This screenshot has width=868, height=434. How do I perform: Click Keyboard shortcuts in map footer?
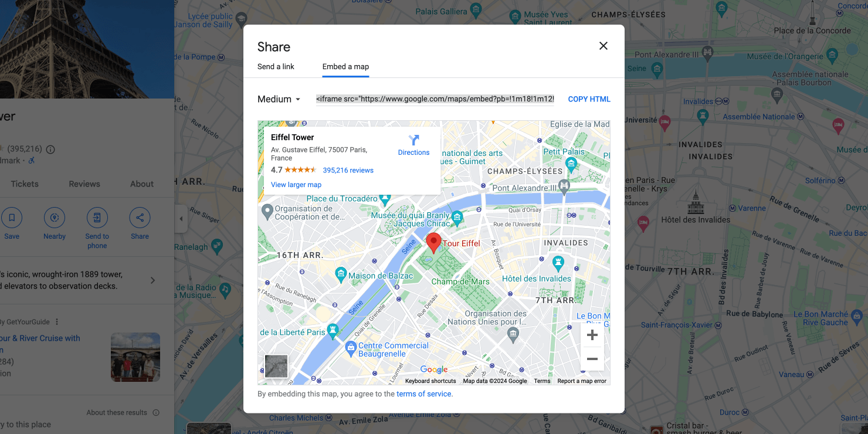click(430, 381)
